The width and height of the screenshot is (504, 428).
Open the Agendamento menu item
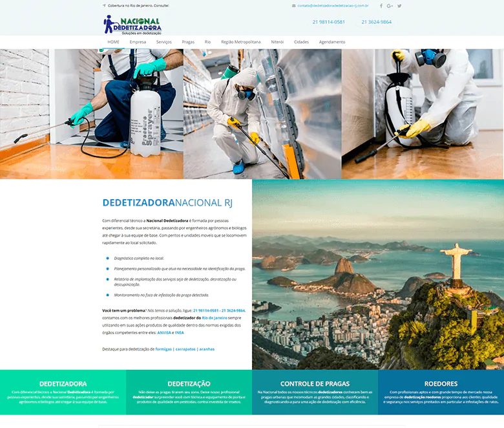click(x=332, y=42)
